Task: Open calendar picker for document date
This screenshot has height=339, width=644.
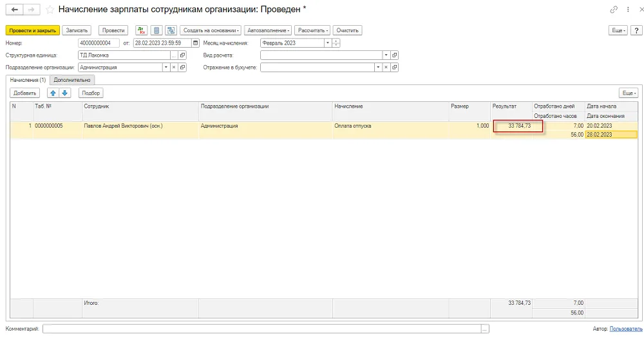Action: click(196, 43)
